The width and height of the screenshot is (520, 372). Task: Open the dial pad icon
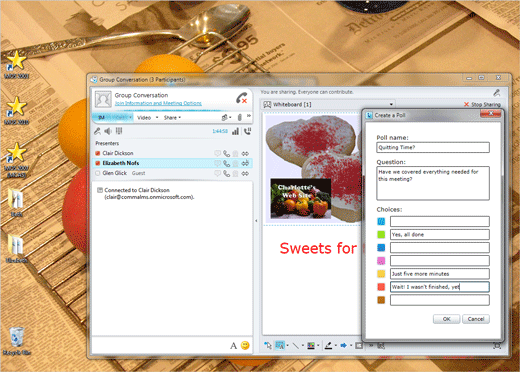pos(119,131)
